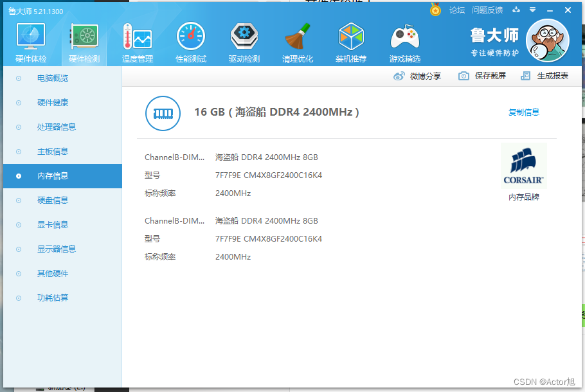
Task: Click 保存截屏 save screenshot text
Action: tap(491, 76)
